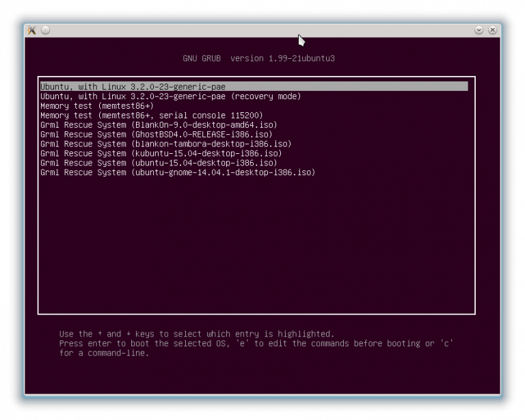Pick the blankon-tambora-desktop-i386.iso entry
The width and height of the screenshot is (525, 420).
tap(165, 144)
